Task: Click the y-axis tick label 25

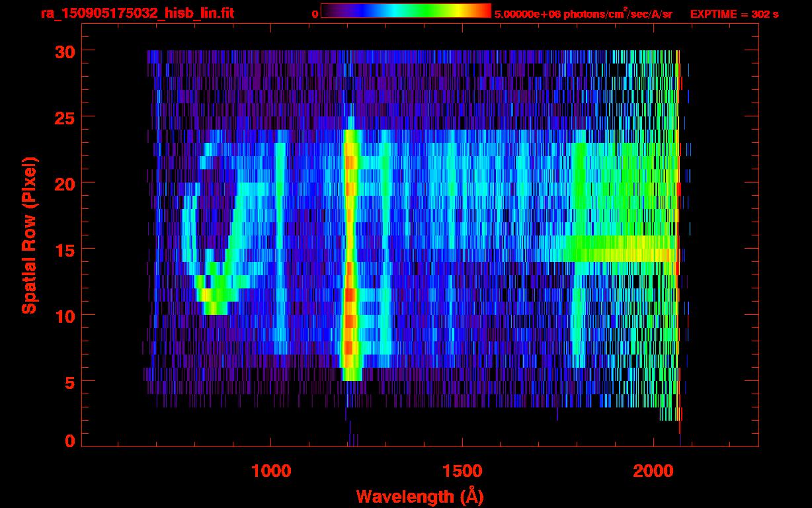Action: pos(64,117)
